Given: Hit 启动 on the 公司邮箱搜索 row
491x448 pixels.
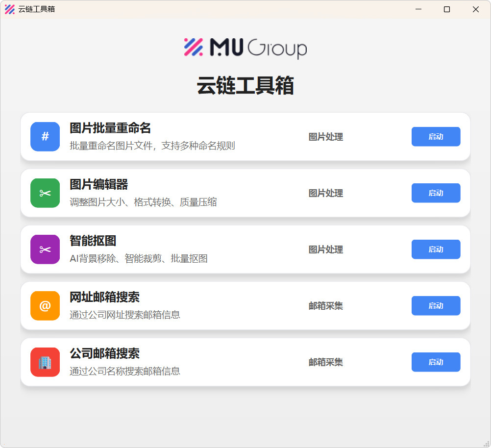Looking at the screenshot, I should (436, 362).
